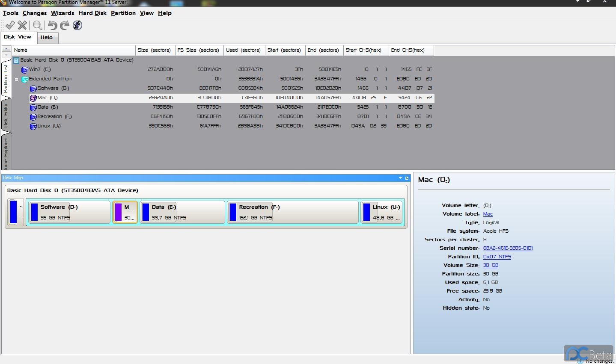Image resolution: width=616 pixels, height=364 pixels.
Task: Click the blue globe toolbar icon
Action: point(77,25)
